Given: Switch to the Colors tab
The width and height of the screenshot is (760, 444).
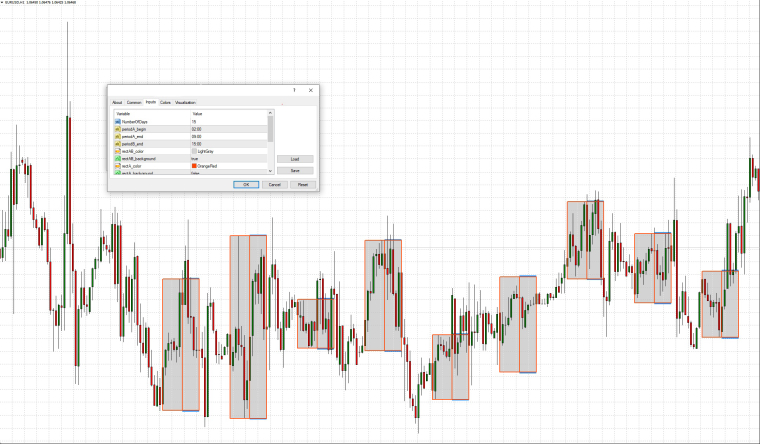Looking at the screenshot, I should coord(165,102).
